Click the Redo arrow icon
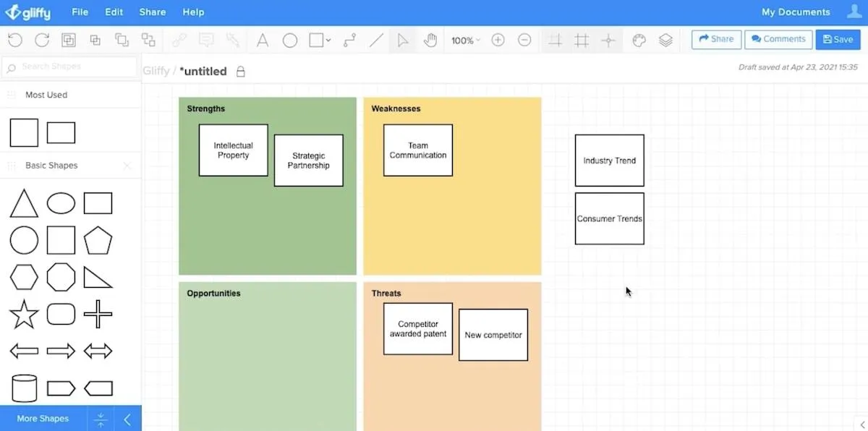The width and height of the screenshot is (868, 431). [x=42, y=40]
